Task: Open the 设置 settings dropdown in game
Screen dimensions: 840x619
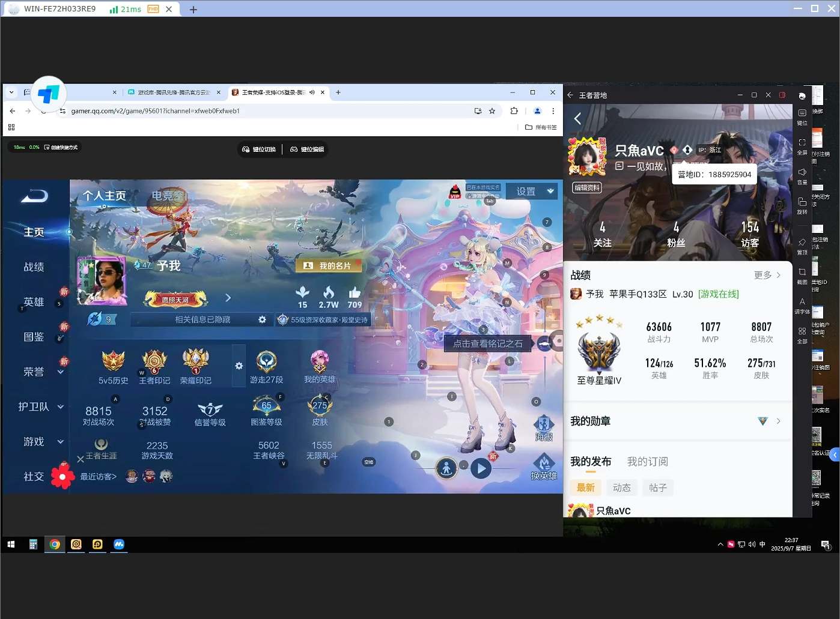Action: tap(532, 192)
